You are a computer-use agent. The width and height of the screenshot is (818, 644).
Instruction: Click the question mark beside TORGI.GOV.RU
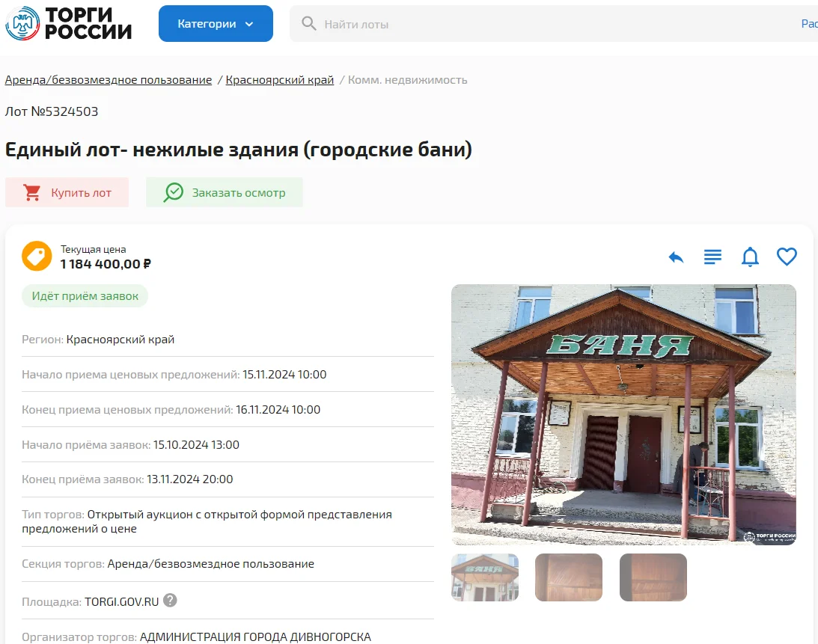pyautogui.click(x=170, y=600)
